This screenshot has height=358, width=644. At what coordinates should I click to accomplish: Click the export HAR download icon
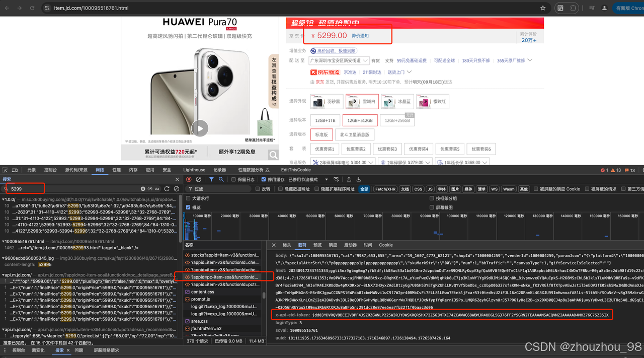(359, 179)
